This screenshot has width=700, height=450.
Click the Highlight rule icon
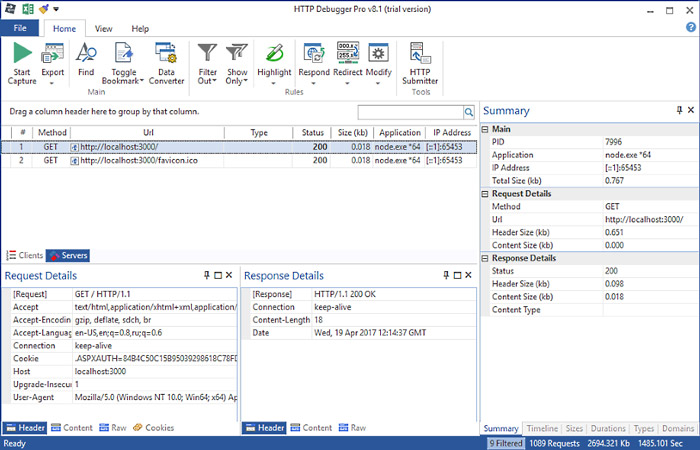coord(274,53)
